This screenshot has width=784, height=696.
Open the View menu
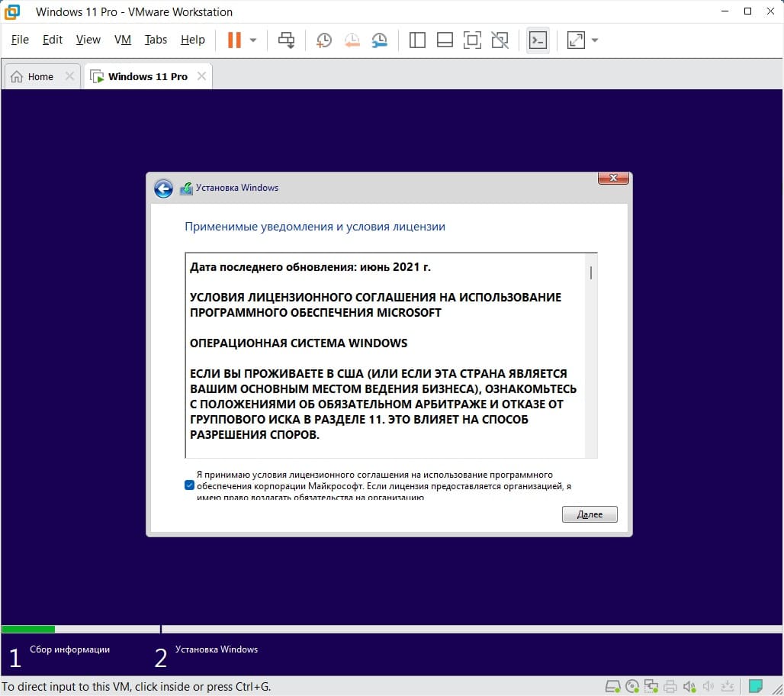[88, 40]
